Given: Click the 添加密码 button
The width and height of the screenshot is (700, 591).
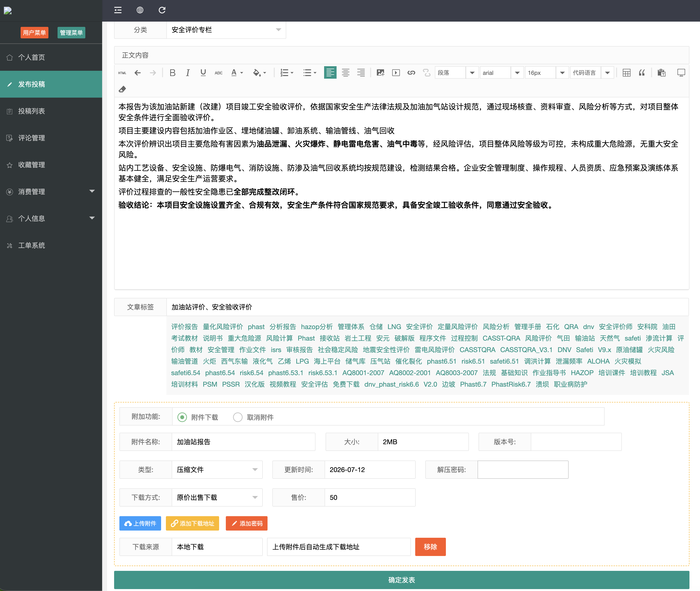Looking at the screenshot, I should pyautogui.click(x=247, y=523).
